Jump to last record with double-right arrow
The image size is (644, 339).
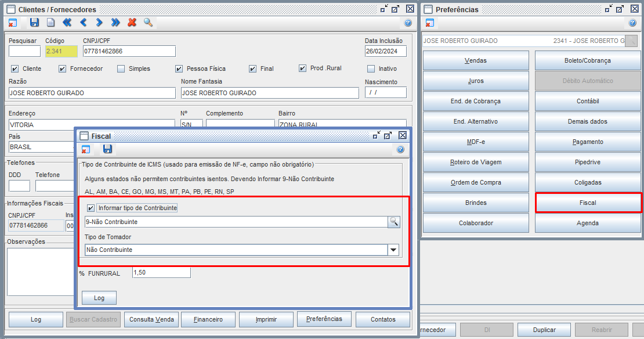point(115,23)
